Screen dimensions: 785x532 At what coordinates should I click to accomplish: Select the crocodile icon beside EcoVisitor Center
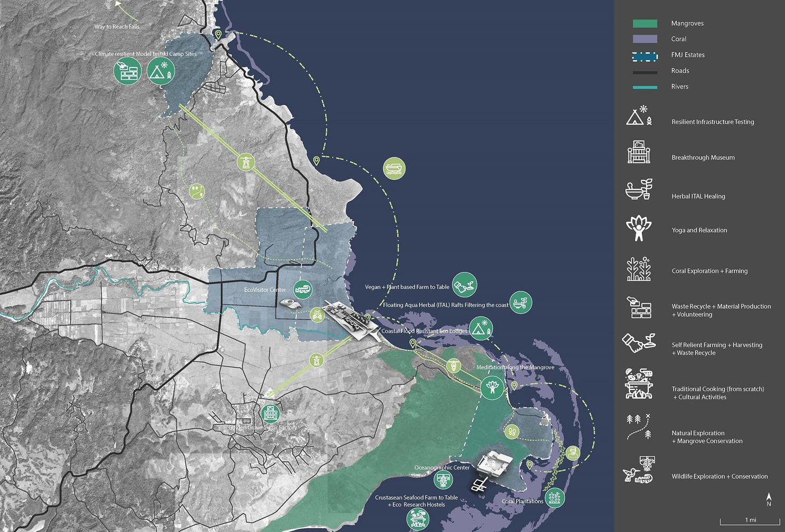pos(303,290)
